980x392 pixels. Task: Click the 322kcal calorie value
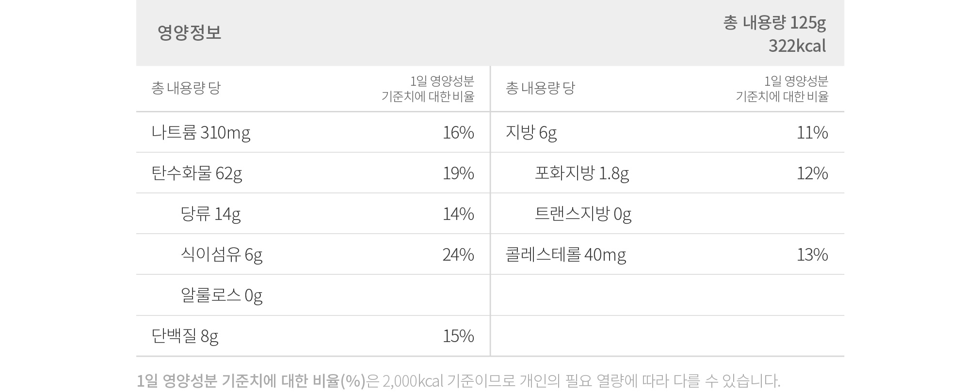click(x=797, y=46)
